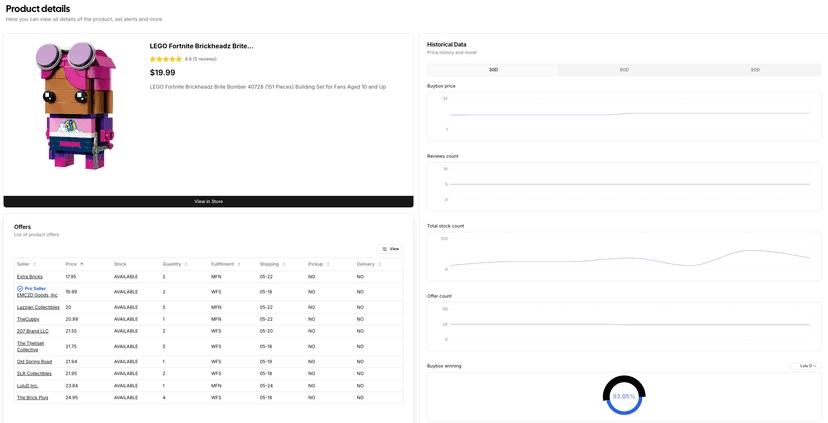Click shipping date 05-24 in LuluD row
This screenshot has width=828, height=423.
coord(266,386)
